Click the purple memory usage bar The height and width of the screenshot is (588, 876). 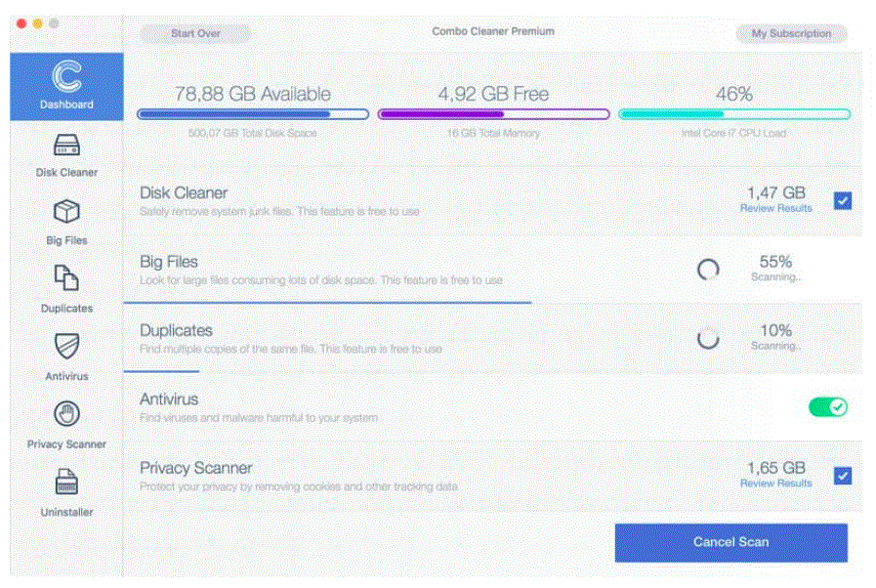pyautogui.click(x=493, y=114)
